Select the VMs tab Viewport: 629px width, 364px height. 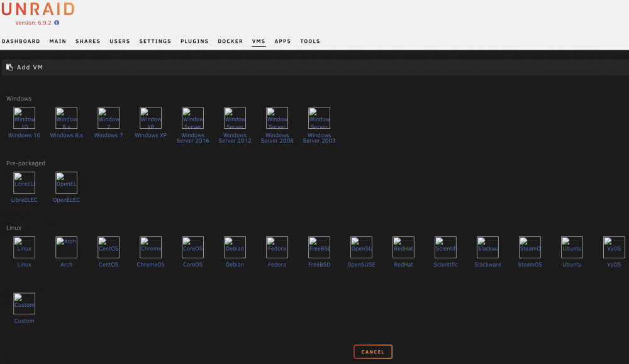(259, 41)
